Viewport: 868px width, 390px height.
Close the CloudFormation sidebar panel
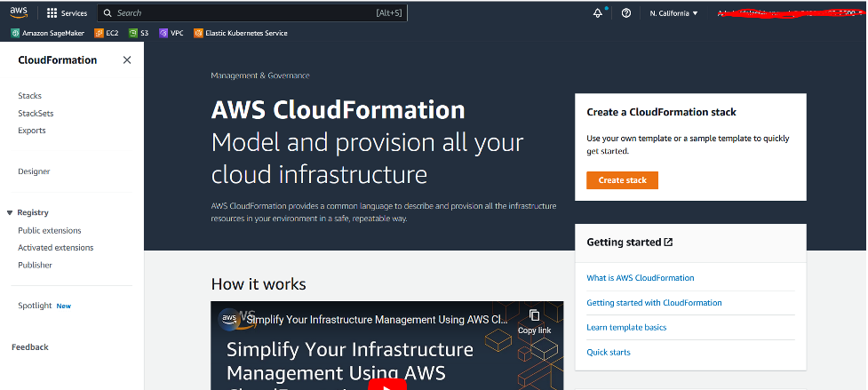coord(126,60)
